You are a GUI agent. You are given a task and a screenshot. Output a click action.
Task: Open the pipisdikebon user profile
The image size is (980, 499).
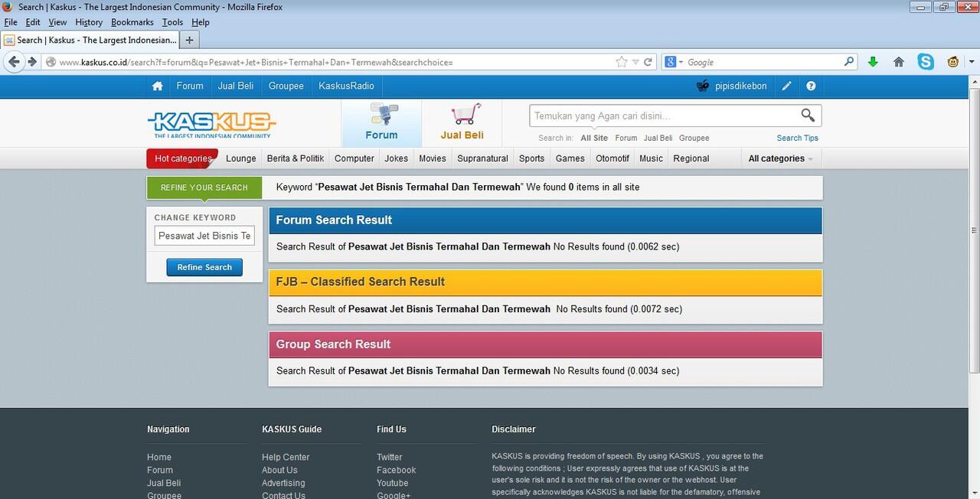(741, 86)
